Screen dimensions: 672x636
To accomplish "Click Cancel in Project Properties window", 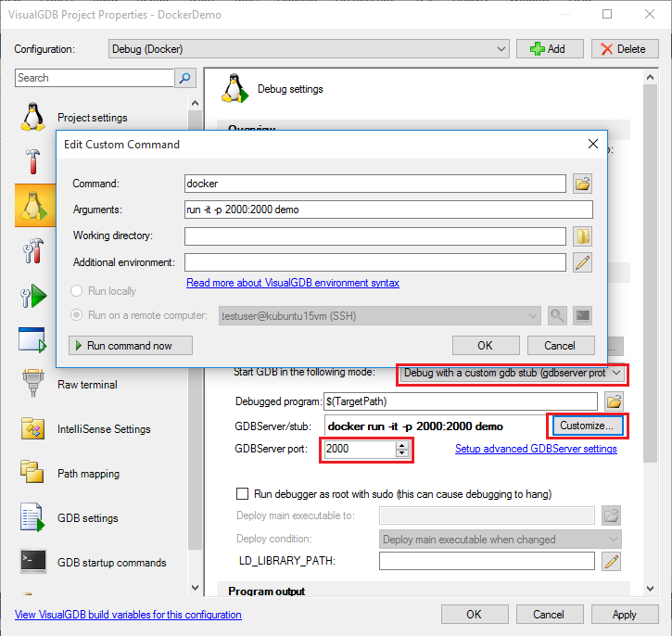I will tap(550, 615).
